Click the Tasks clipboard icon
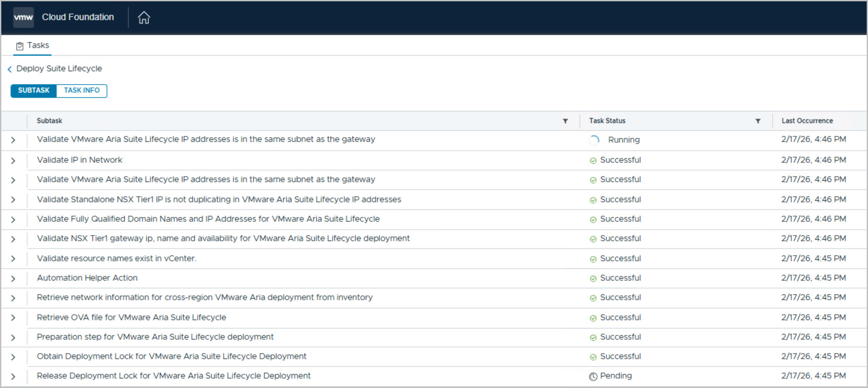The height and width of the screenshot is (388, 868). [x=20, y=46]
